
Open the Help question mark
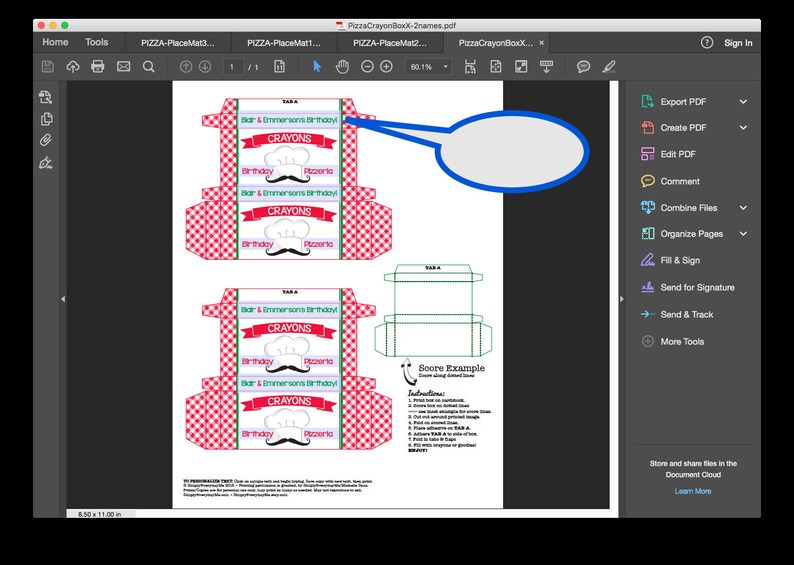707,43
